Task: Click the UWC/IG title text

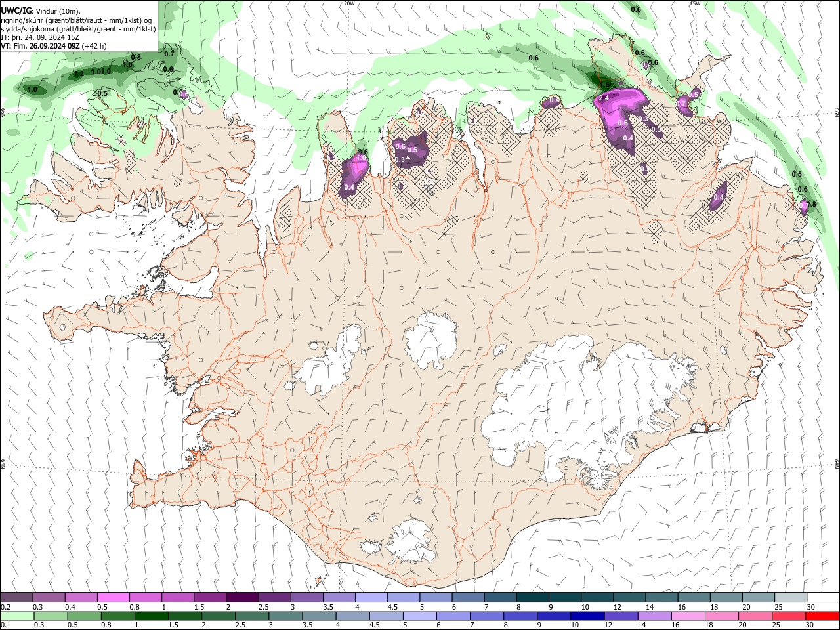Action: 16,10
